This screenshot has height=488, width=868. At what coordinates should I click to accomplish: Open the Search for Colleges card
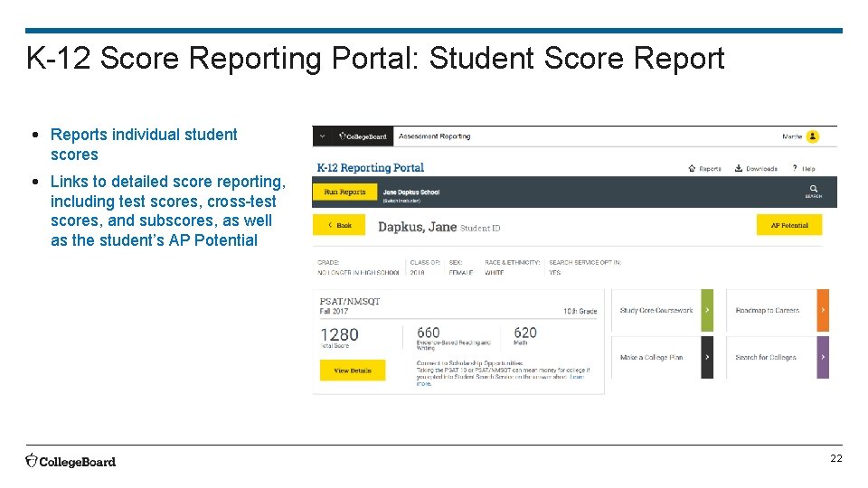pyautogui.click(x=778, y=358)
